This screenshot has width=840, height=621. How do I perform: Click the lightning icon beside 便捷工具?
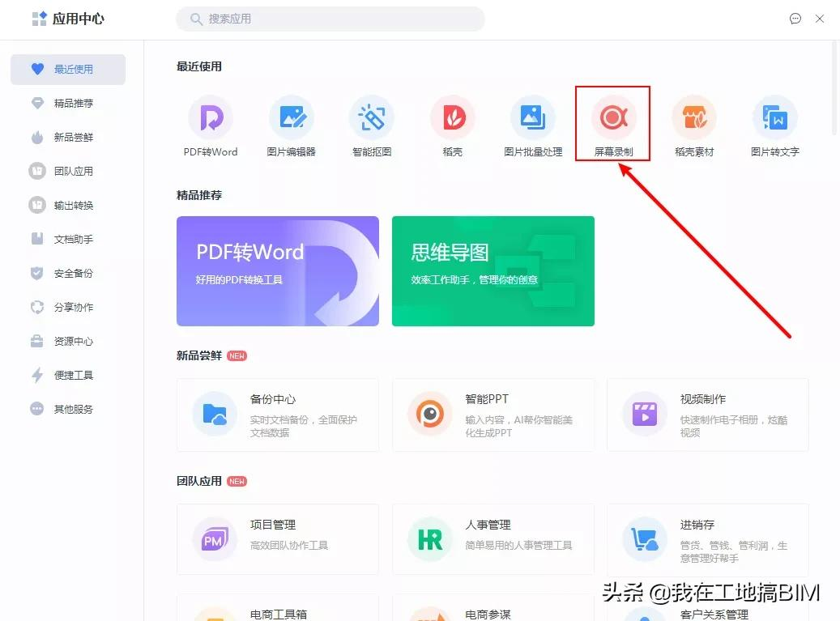(x=37, y=375)
